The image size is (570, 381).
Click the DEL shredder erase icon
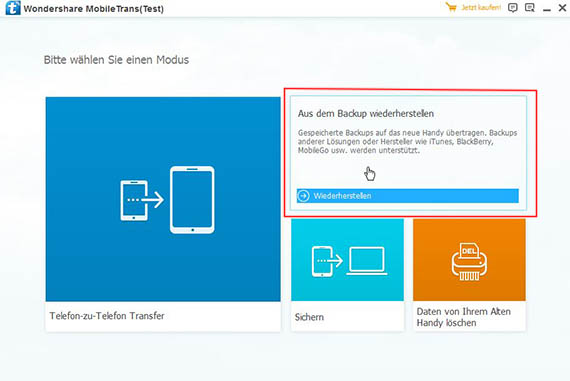click(469, 262)
